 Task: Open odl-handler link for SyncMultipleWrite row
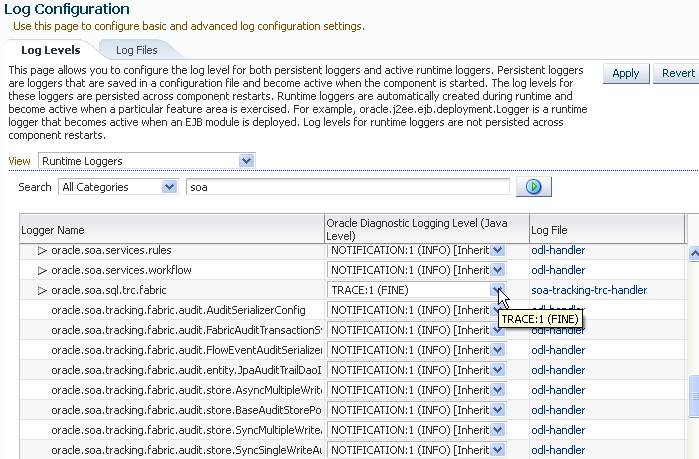558,430
